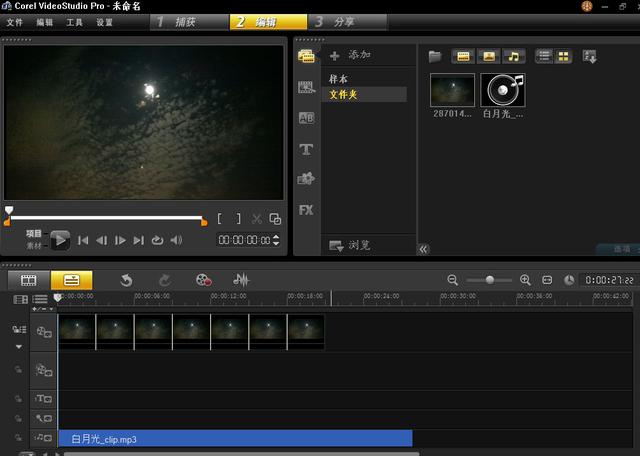The image size is (640, 456).
Task: Select the 样本 library folder
Action: tap(338, 79)
